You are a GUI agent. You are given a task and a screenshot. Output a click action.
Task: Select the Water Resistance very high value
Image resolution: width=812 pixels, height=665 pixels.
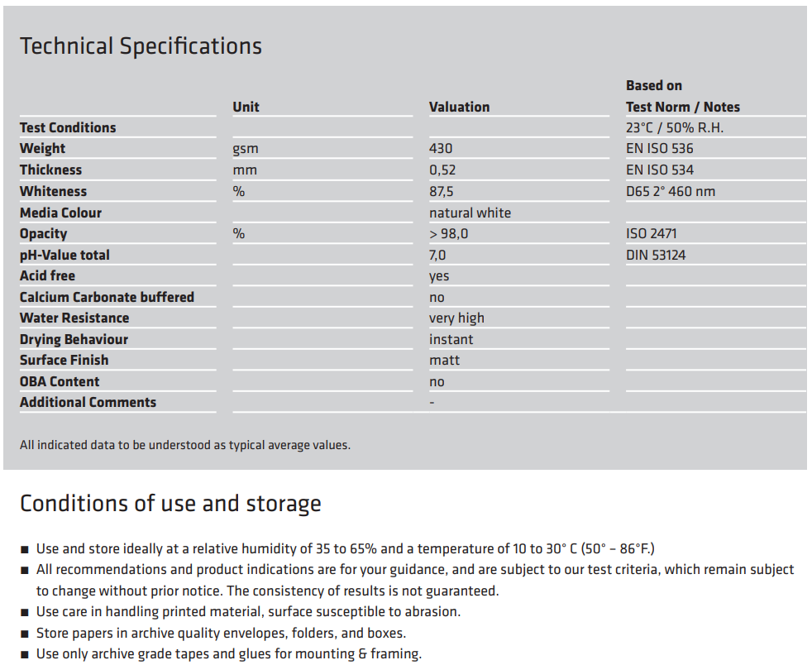coord(456,318)
